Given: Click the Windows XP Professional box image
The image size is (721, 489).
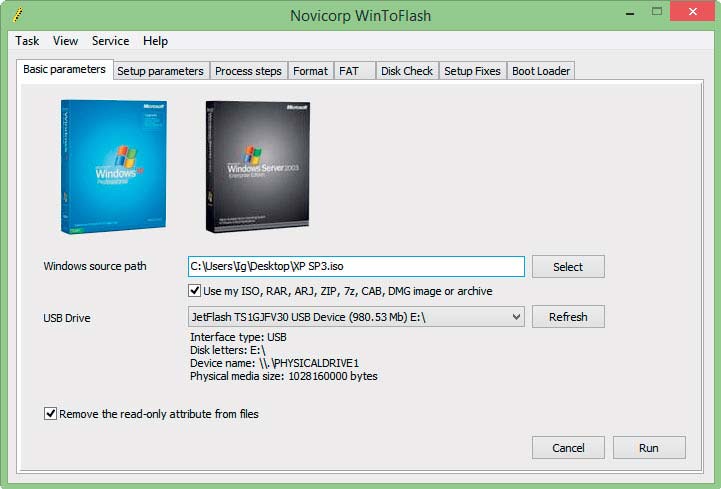Looking at the screenshot, I should 114,167.
